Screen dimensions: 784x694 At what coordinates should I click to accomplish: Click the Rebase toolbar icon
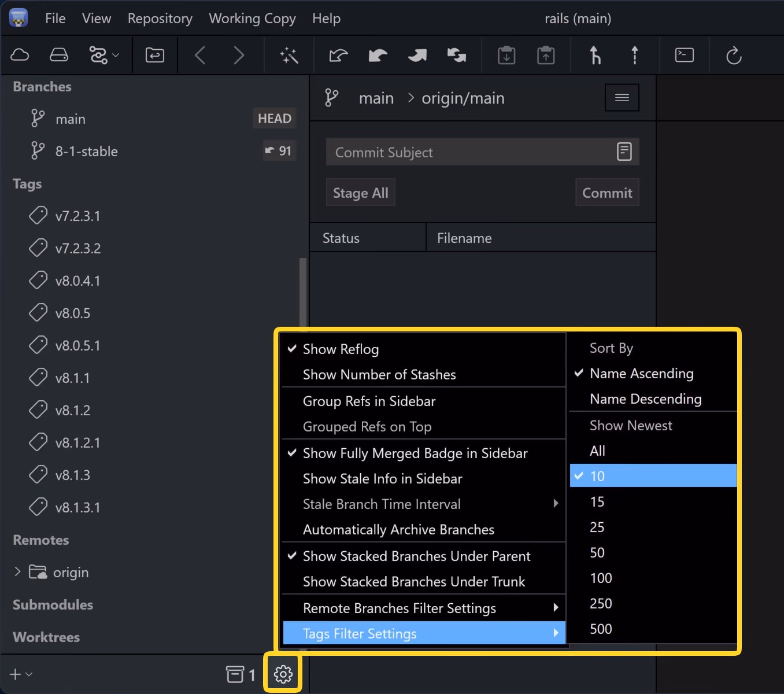point(635,56)
